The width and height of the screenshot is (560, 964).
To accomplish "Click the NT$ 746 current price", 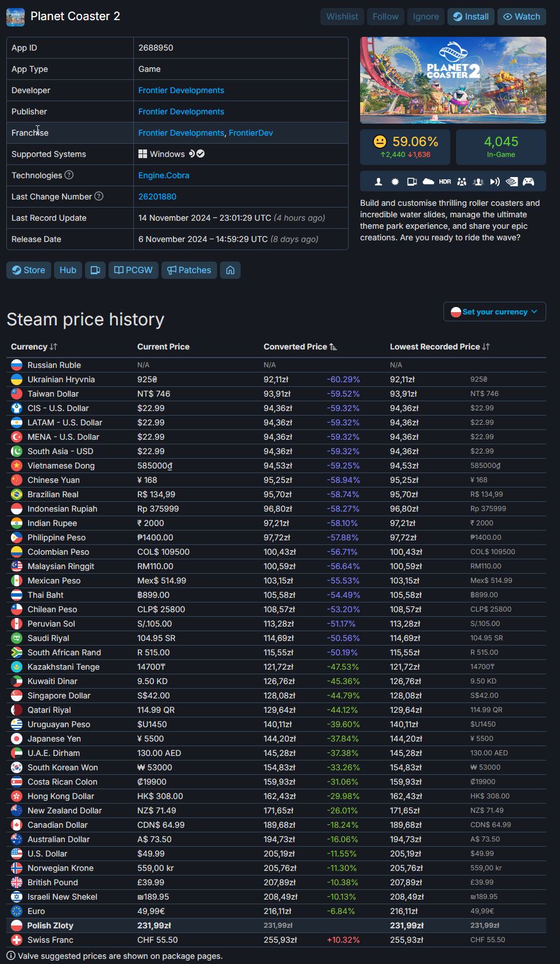I will [154, 394].
